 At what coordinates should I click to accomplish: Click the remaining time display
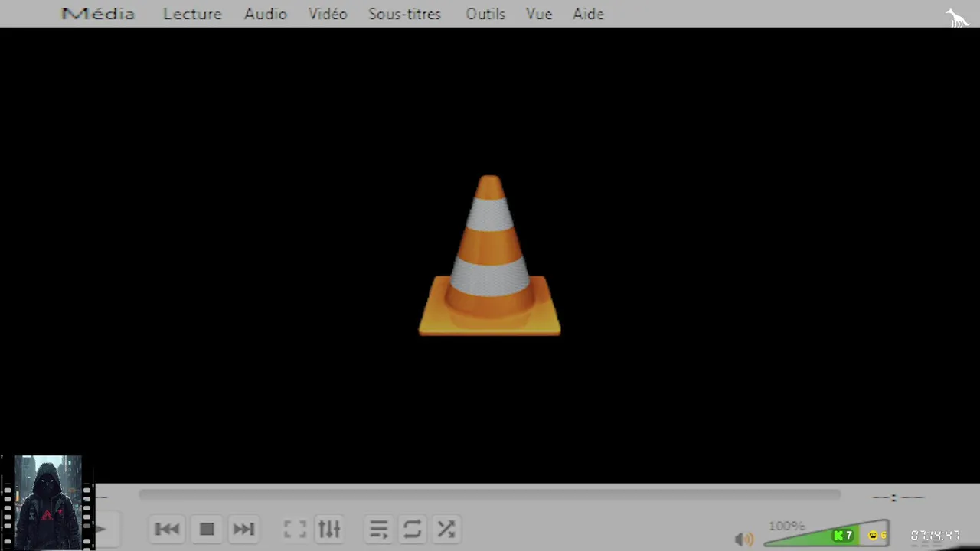pyautogui.click(x=898, y=497)
